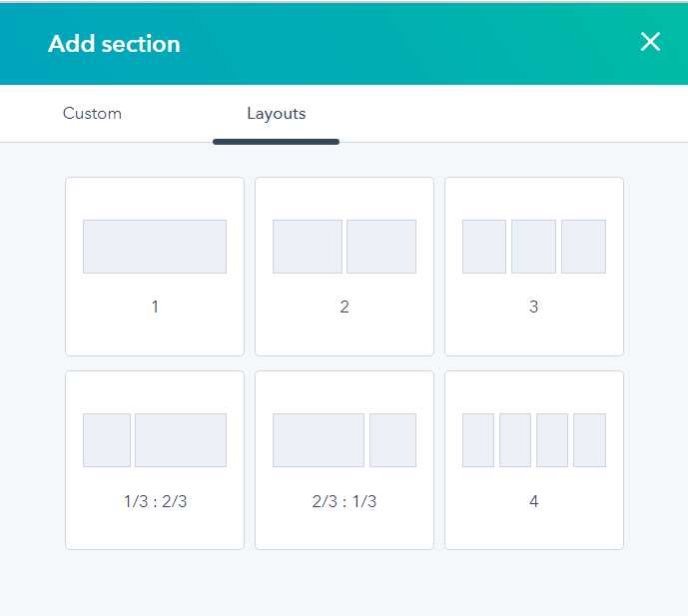Viewport: 688px width, 616px height.
Task: Click the middle column of the 3-column preview
Action: tap(533, 247)
